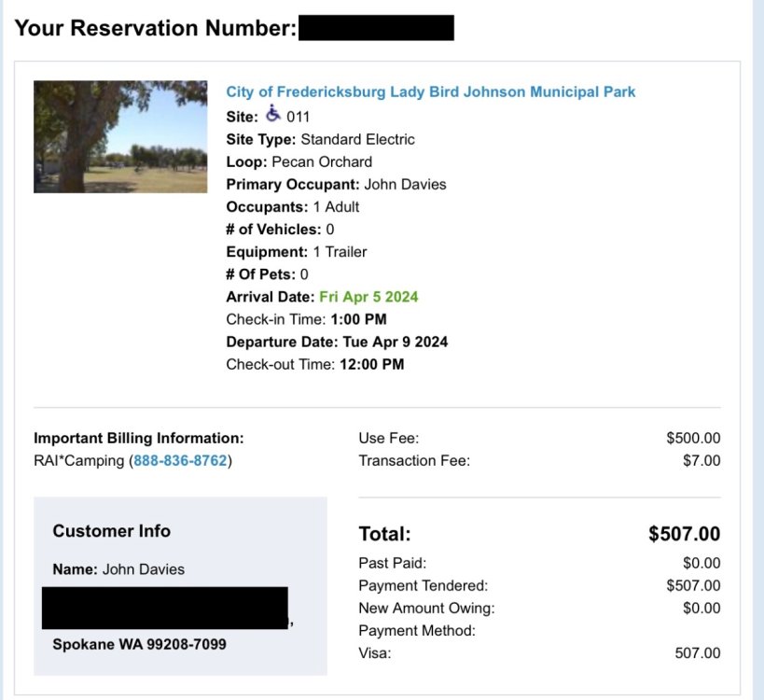Click the 12:00 PM check-out time
Image resolution: width=764 pixels, height=700 pixels.
pyautogui.click(x=370, y=364)
